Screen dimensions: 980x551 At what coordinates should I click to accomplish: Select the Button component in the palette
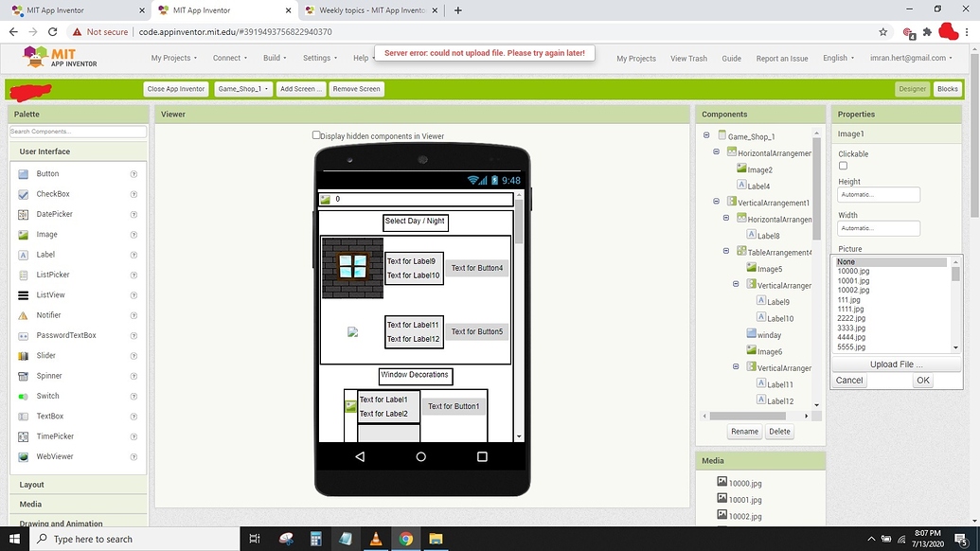click(45, 173)
